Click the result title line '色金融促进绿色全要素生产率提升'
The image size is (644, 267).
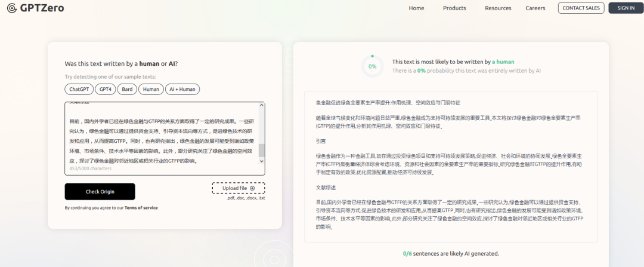point(388,102)
